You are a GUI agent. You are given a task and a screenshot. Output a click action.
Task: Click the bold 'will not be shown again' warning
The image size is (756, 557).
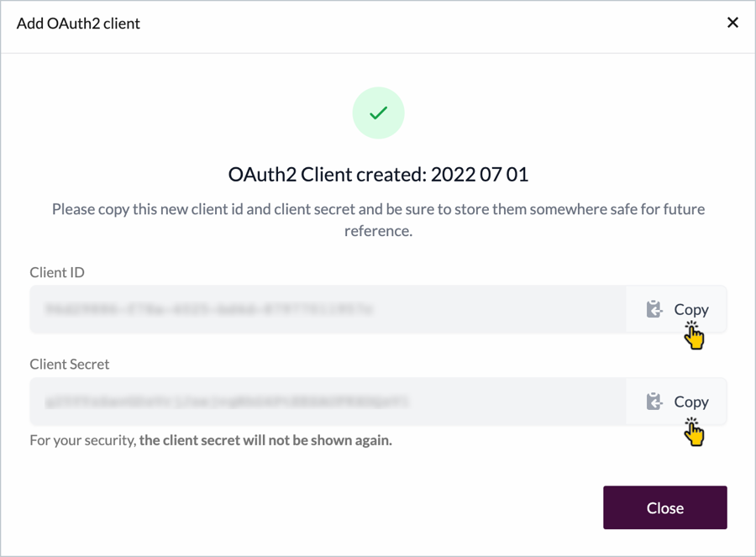click(265, 439)
